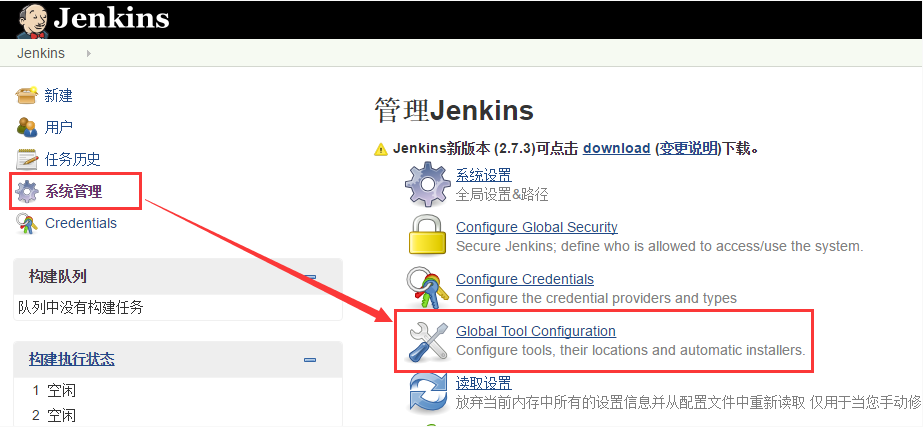Open the Jenkins breadcrumb link
The image size is (923, 427).
41,53
